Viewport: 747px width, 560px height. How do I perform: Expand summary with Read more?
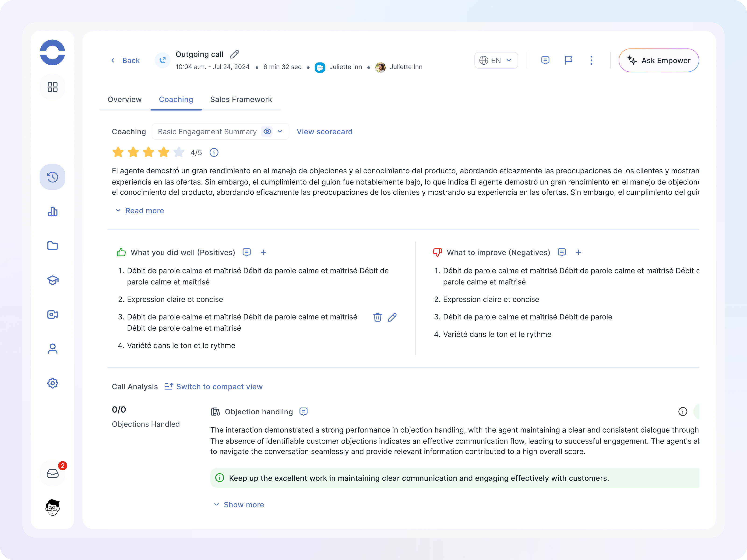(x=140, y=211)
